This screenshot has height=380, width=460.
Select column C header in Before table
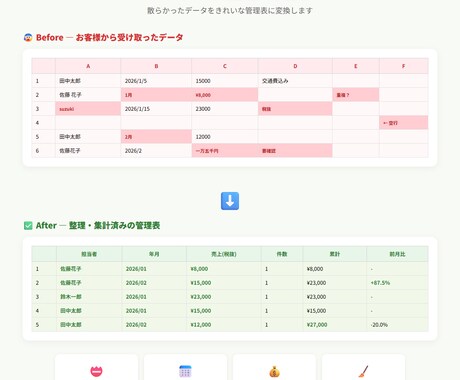225,66
